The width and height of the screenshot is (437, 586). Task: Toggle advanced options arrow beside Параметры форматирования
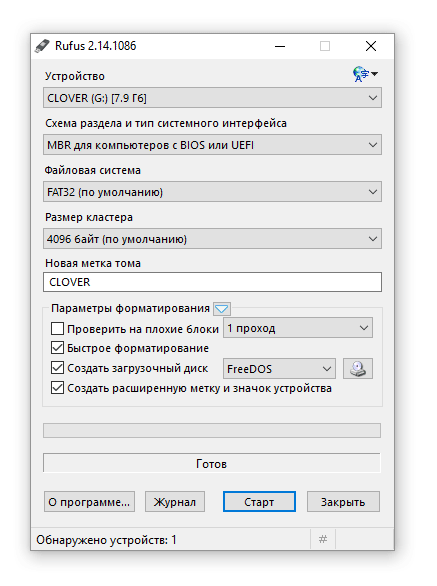pos(222,309)
